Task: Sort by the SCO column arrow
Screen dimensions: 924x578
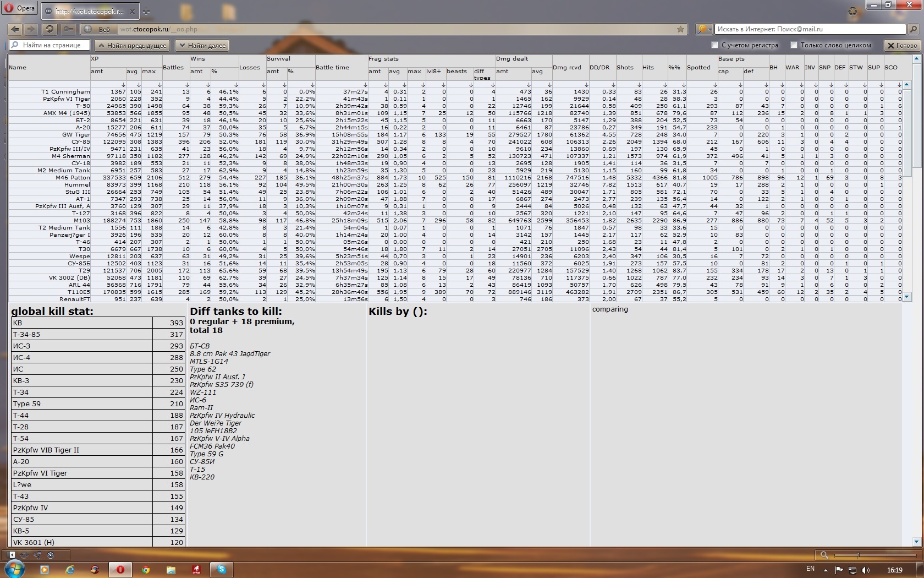Action: [x=899, y=85]
